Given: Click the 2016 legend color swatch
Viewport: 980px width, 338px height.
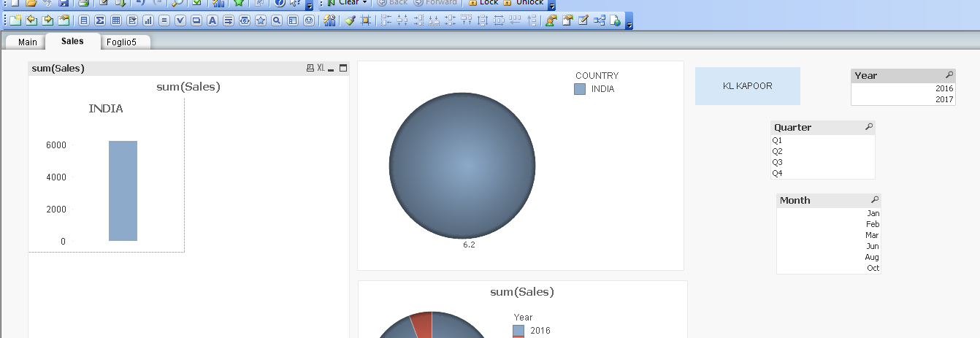Looking at the screenshot, I should (518, 331).
